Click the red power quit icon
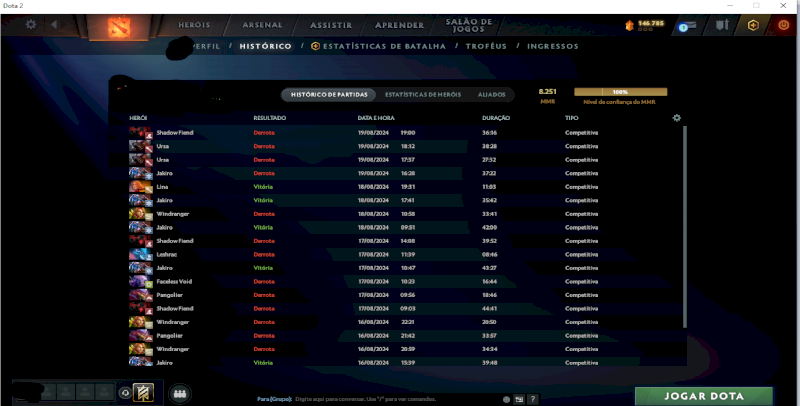Screen dimensions: 800x406 (x=783, y=25)
